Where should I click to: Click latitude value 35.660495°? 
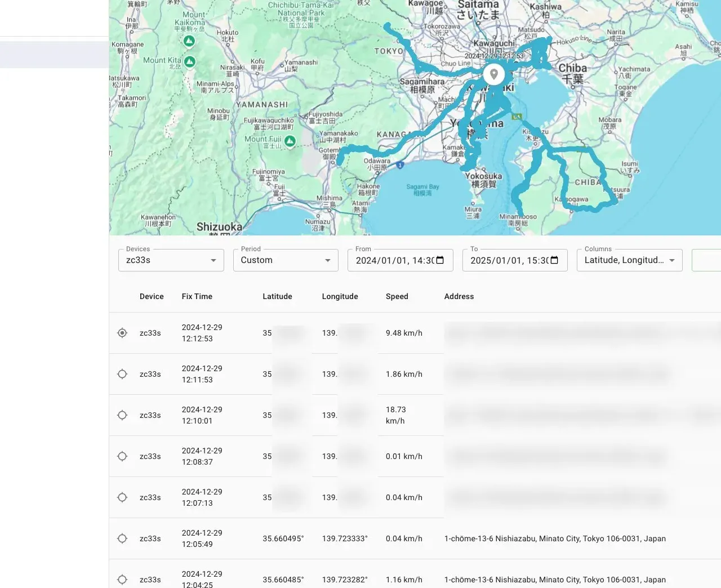[283, 538]
